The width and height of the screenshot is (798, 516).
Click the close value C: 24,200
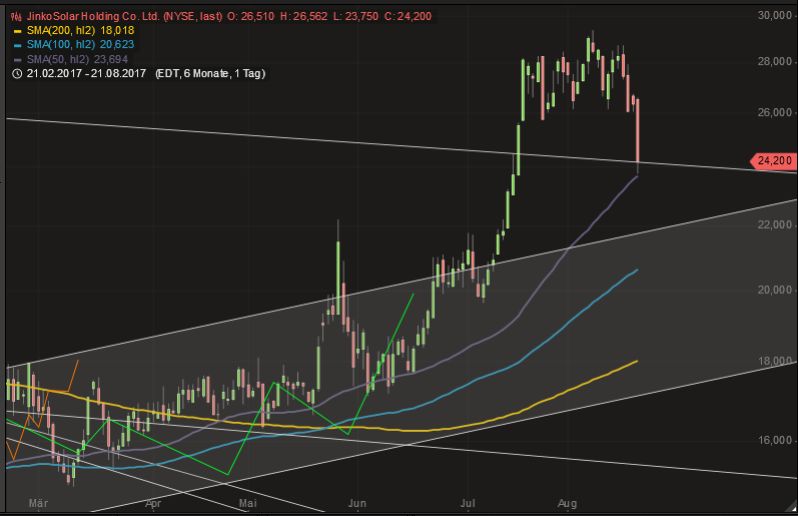(408, 16)
